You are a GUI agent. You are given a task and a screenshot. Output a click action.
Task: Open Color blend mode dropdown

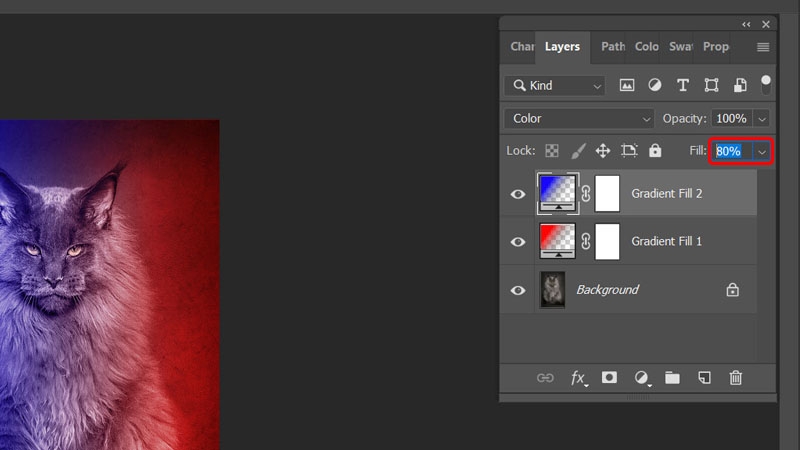point(579,118)
